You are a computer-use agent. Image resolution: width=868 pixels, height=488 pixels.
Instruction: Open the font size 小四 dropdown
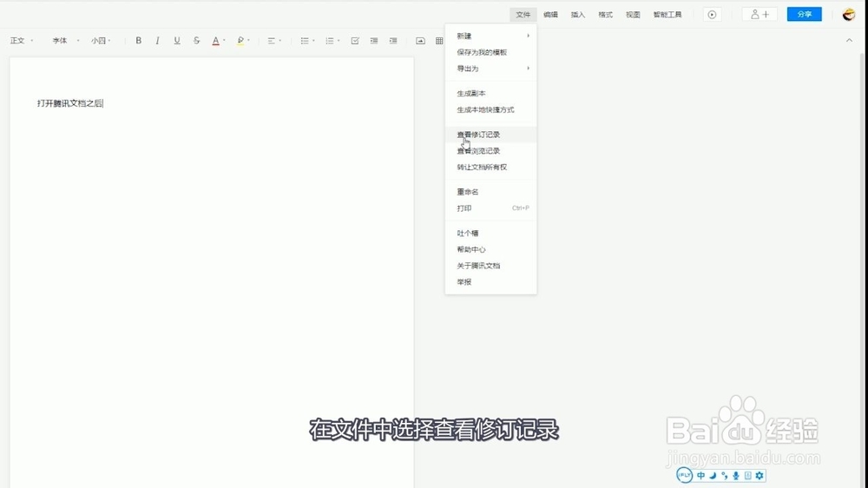click(x=101, y=41)
